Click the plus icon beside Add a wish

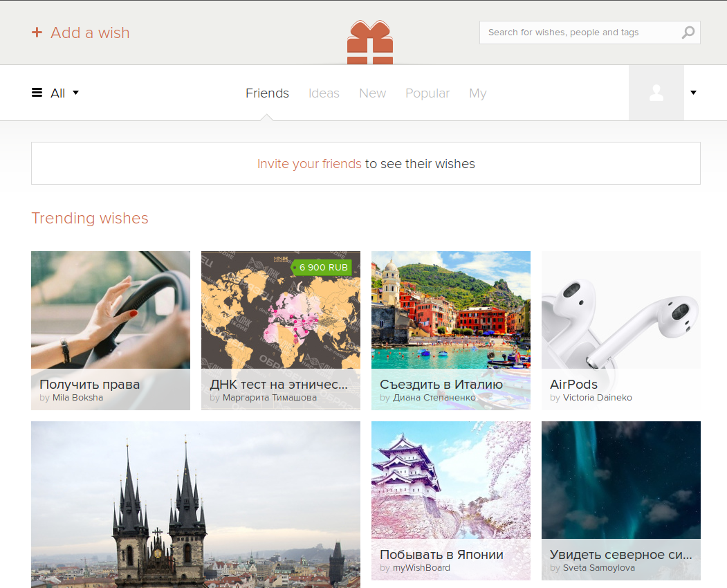tap(37, 33)
